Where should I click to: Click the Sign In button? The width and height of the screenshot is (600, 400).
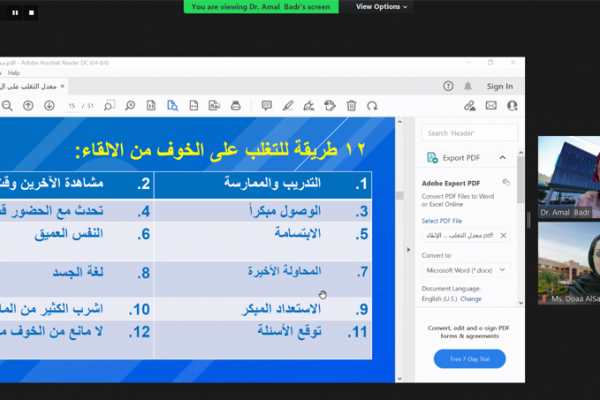499,86
